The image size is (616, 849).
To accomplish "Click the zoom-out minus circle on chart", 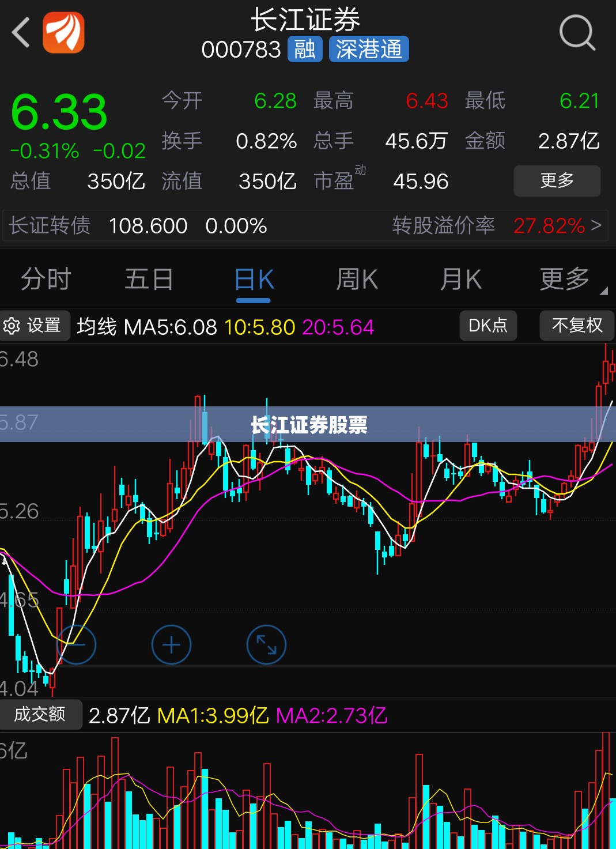I will 77,644.
